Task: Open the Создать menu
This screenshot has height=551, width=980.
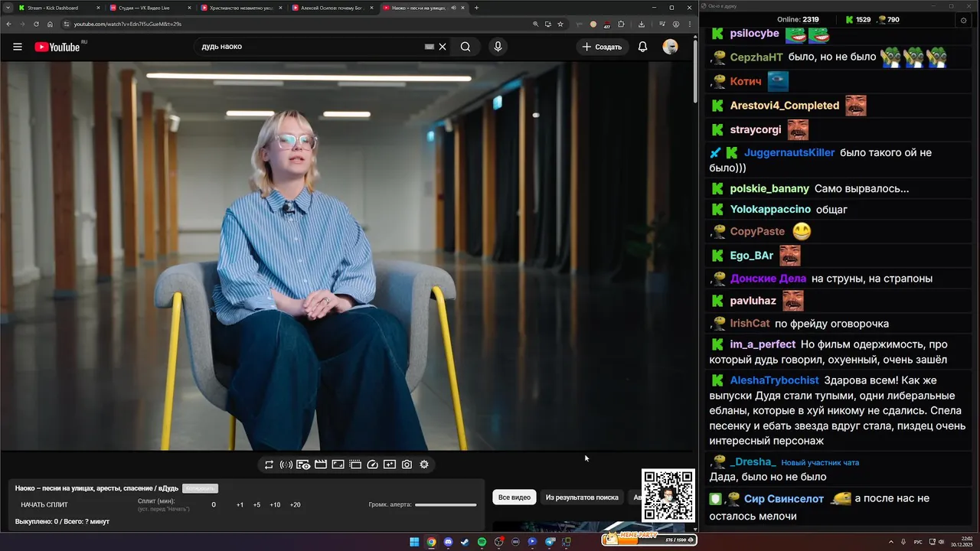Action: pos(602,47)
